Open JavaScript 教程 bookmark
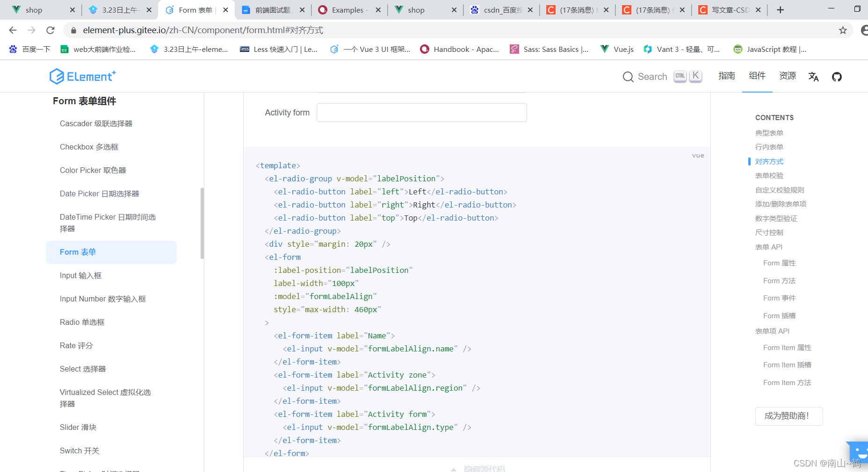 [x=770, y=49]
